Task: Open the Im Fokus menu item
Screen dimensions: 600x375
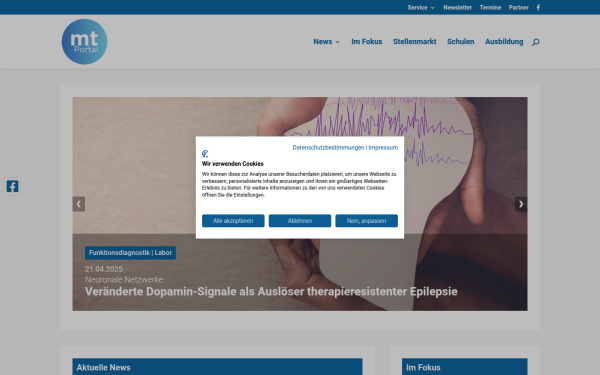Action: [x=367, y=42]
